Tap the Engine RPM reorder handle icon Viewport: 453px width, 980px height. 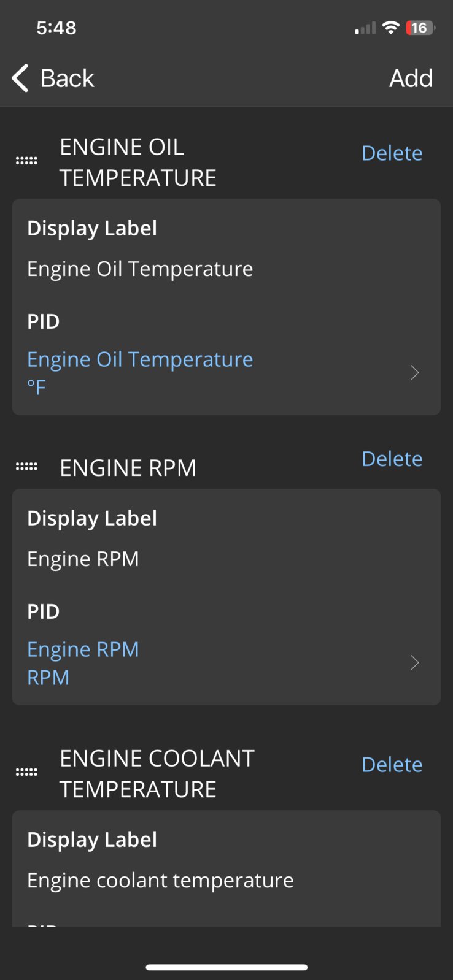coord(26,467)
